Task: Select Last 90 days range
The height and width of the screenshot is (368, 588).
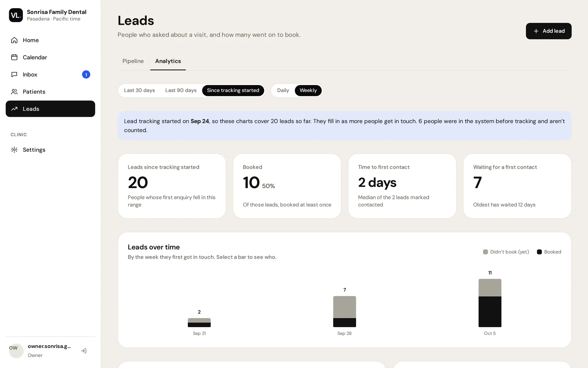Action: tap(181, 90)
